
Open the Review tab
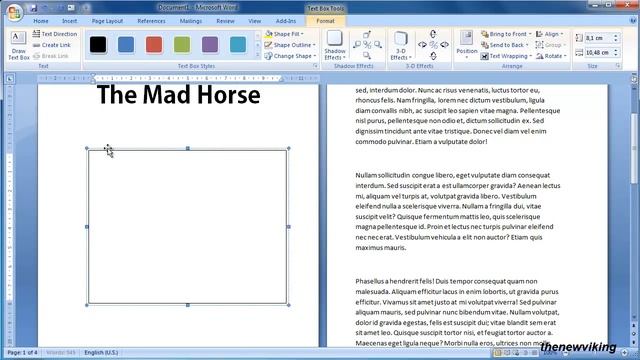coord(225,21)
